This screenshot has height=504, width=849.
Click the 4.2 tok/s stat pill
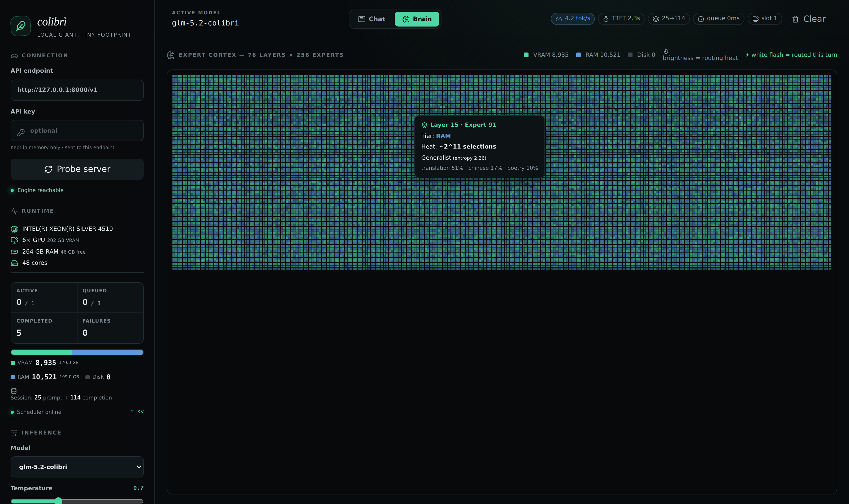(573, 19)
